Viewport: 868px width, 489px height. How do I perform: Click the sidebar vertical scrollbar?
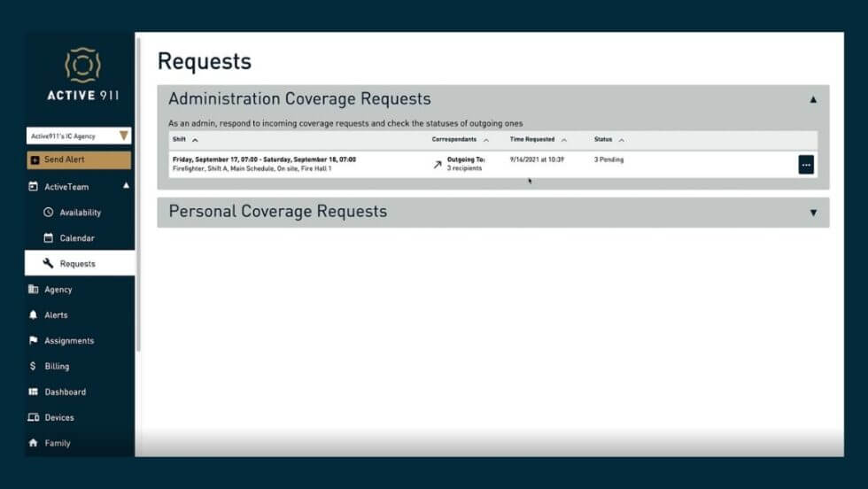pyautogui.click(x=138, y=195)
